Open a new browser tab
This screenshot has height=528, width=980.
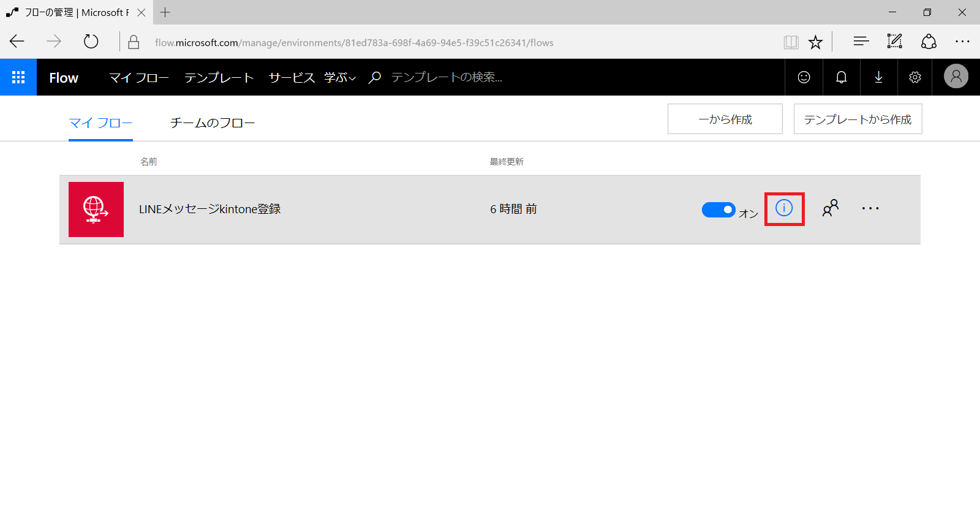[165, 12]
